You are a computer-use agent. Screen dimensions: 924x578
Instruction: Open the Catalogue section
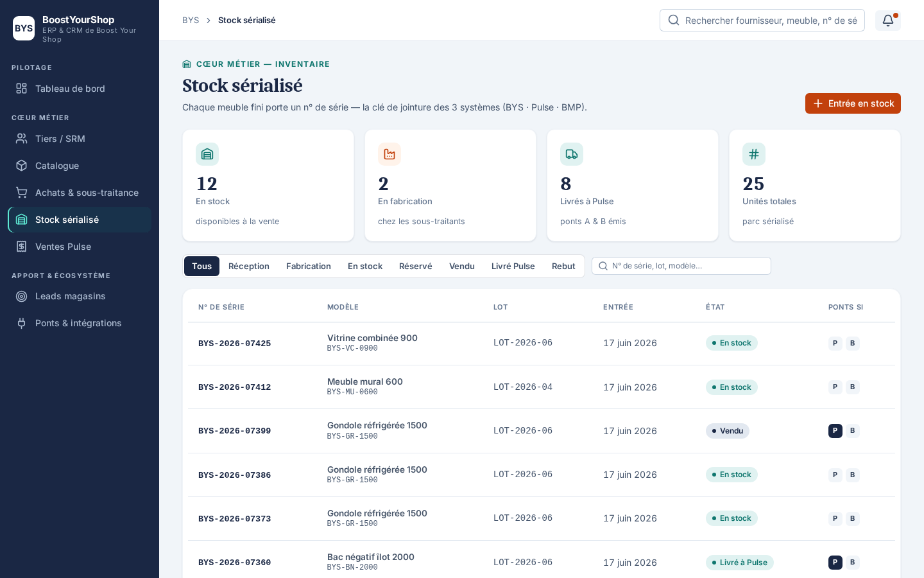point(80,166)
